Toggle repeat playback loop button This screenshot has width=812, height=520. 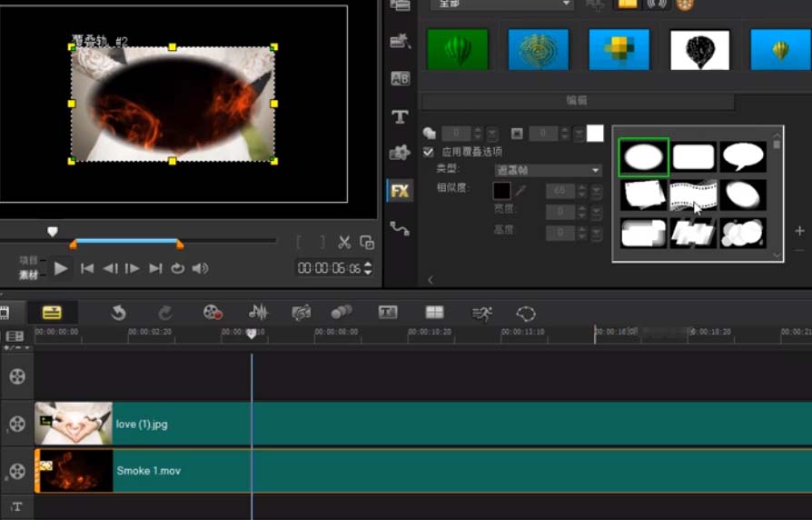pyautogui.click(x=178, y=268)
